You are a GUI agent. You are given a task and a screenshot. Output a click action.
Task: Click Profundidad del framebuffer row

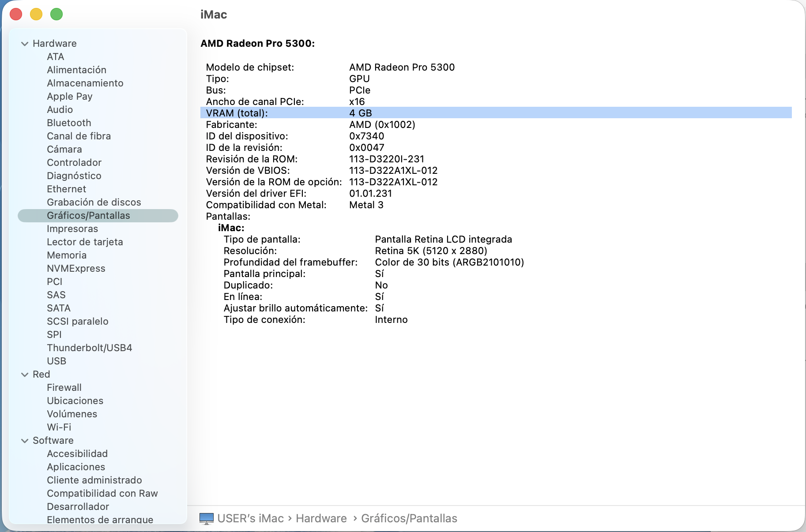click(496, 262)
